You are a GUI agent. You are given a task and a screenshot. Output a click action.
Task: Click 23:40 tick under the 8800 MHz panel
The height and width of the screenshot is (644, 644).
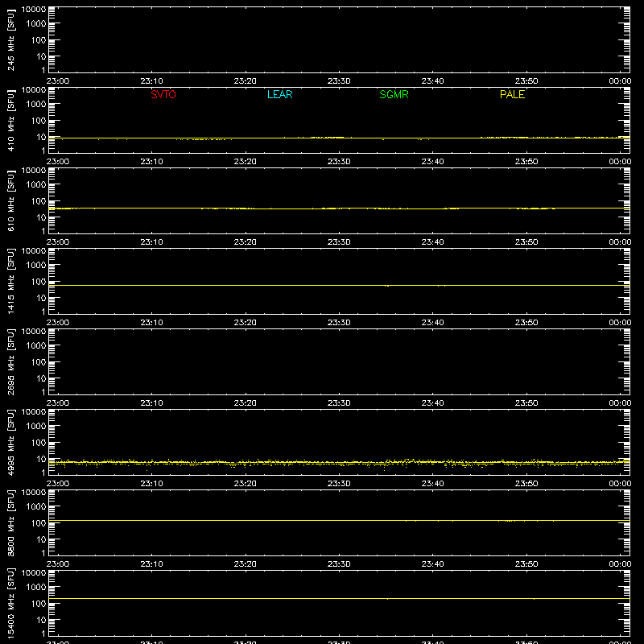click(x=432, y=564)
